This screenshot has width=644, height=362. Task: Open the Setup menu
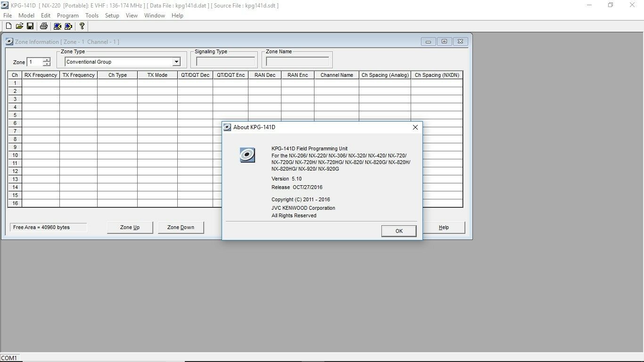coord(112,16)
